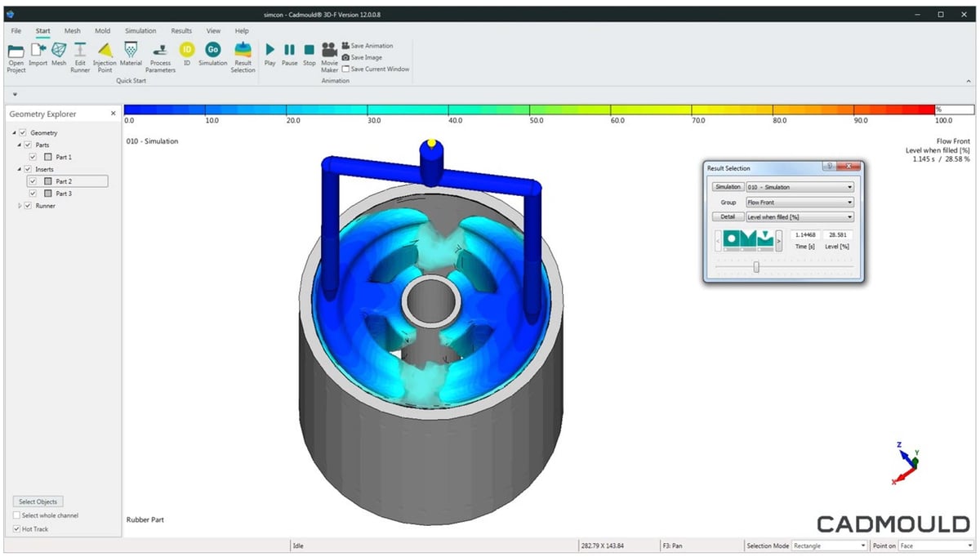Select first fill mode icon in Result Selection

tap(733, 238)
